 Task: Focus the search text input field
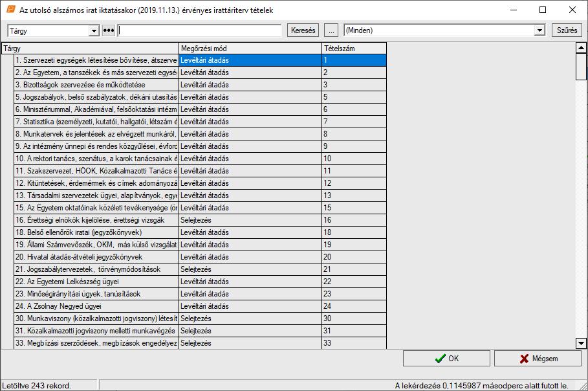click(199, 31)
